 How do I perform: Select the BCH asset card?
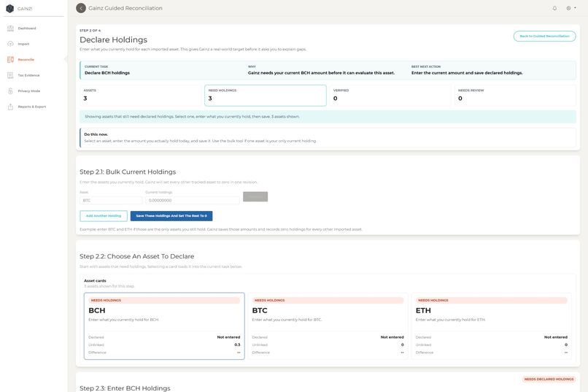tap(164, 326)
